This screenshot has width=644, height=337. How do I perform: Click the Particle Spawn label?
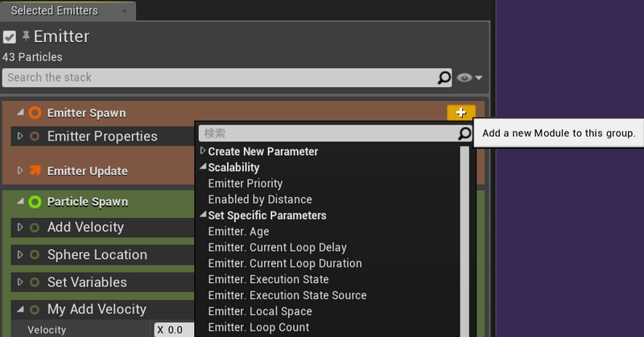(x=88, y=202)
